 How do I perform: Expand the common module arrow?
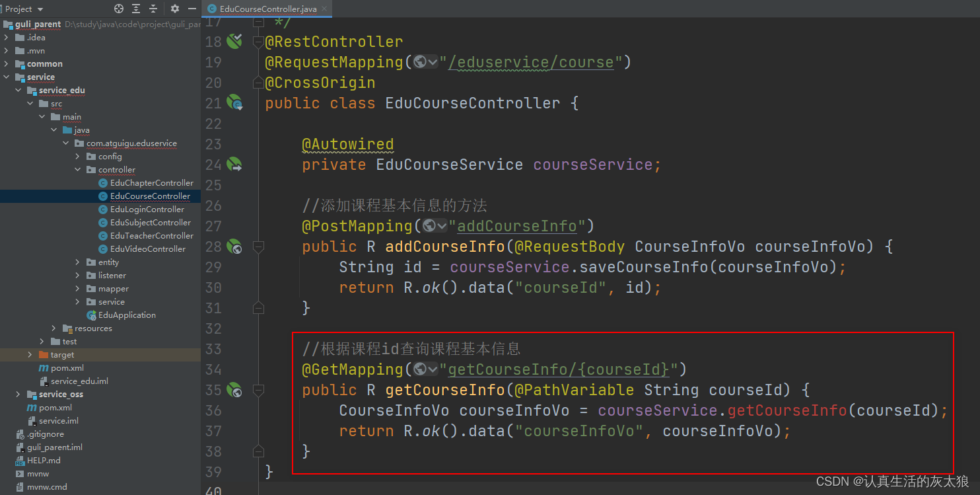tap(7, 64)
